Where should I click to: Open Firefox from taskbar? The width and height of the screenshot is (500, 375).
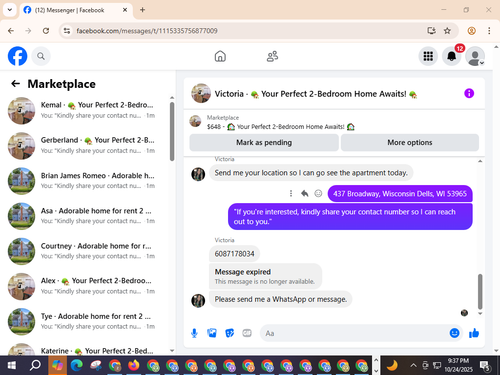click(133, 365)
